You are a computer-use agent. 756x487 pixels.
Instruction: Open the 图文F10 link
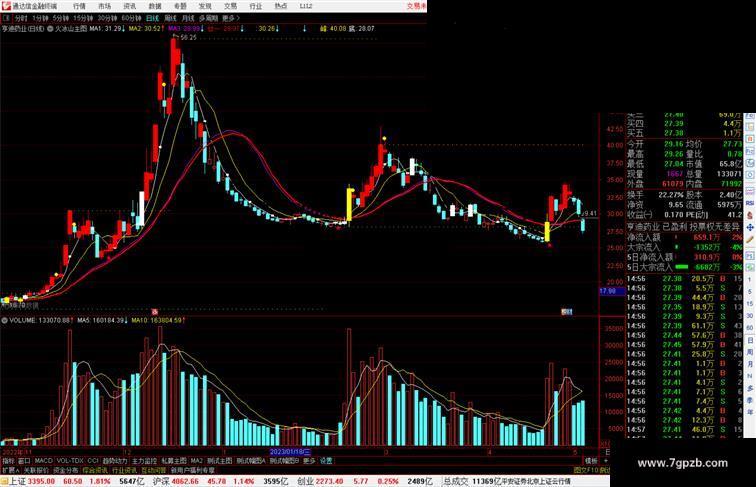(586, 470)
